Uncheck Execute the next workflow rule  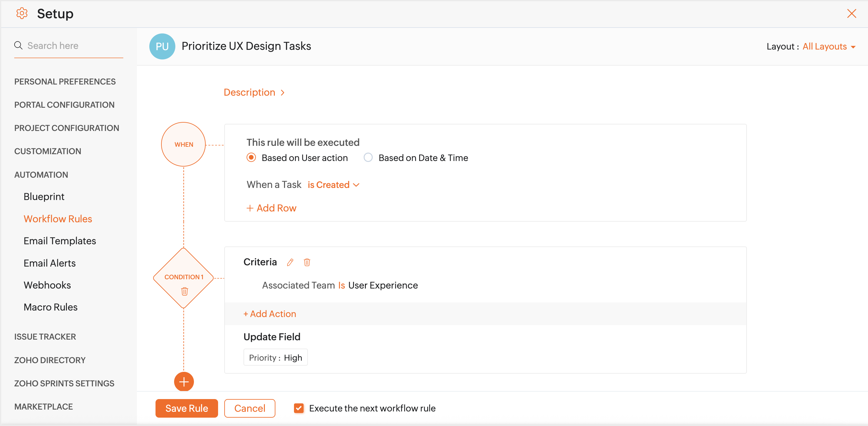coord(299,408)
